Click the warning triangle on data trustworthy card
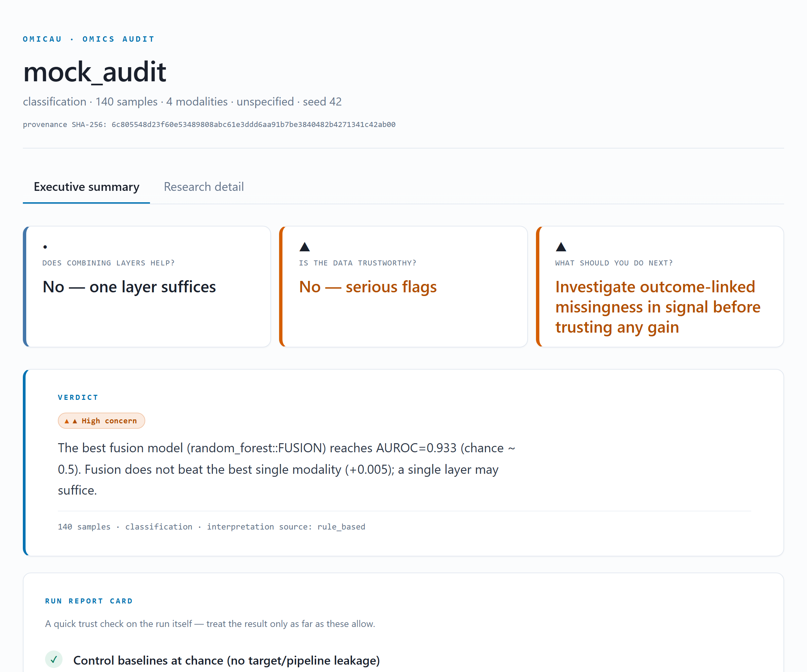Viewport: 807px width, 672px height. (x=305, y=247)
